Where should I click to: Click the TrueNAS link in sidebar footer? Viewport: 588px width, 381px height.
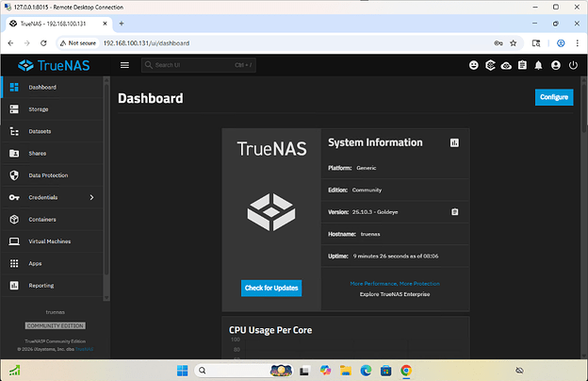click(85, 349)
